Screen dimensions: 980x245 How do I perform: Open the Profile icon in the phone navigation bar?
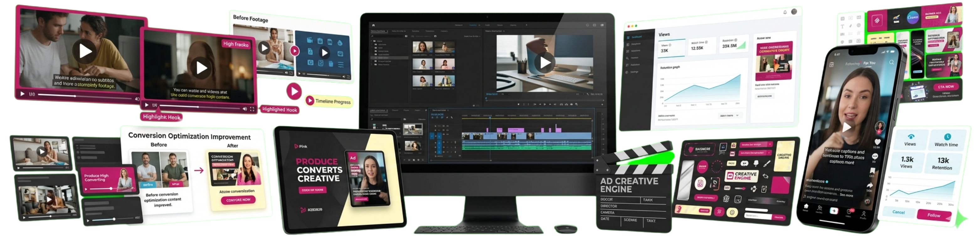pos(864,214)
